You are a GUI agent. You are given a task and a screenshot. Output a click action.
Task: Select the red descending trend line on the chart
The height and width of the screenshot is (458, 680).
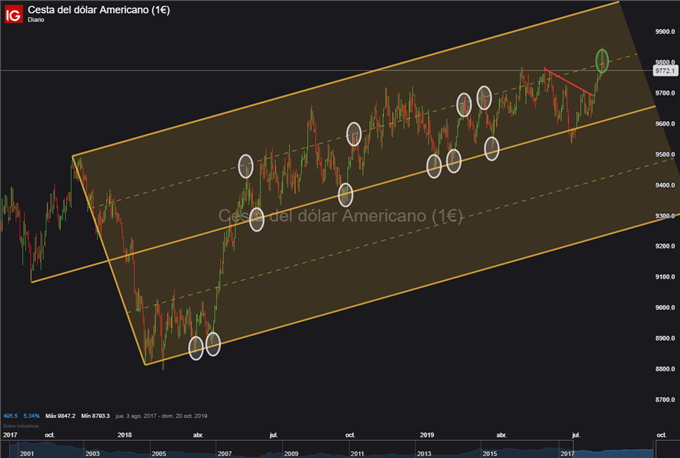tap(569, 82)
